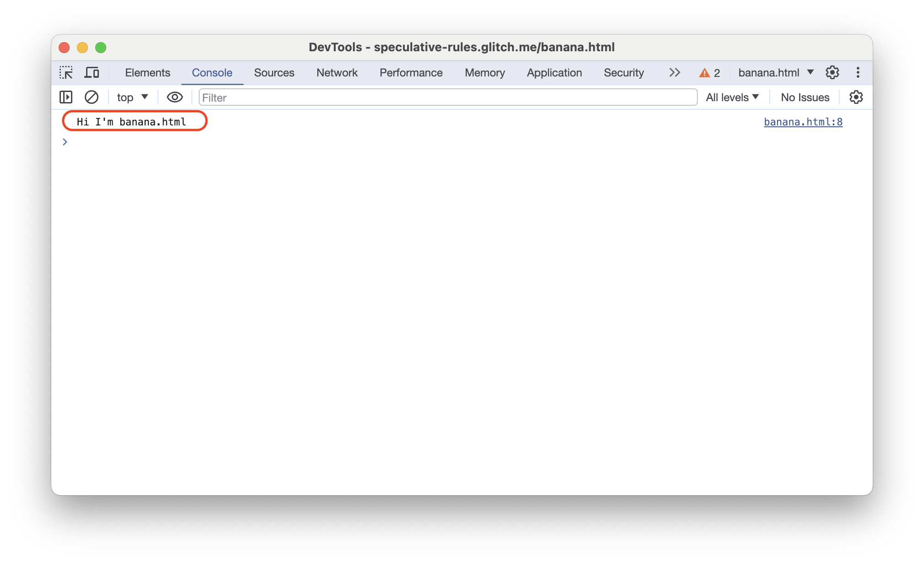Click the eye filter visibility icon

pyautogui.click(x=173, y=97)
